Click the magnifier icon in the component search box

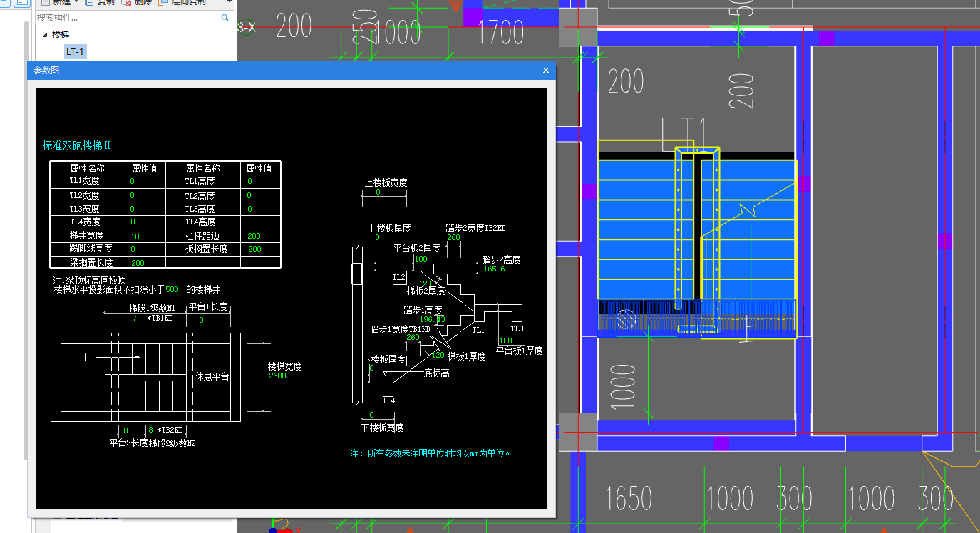[225, 17]
